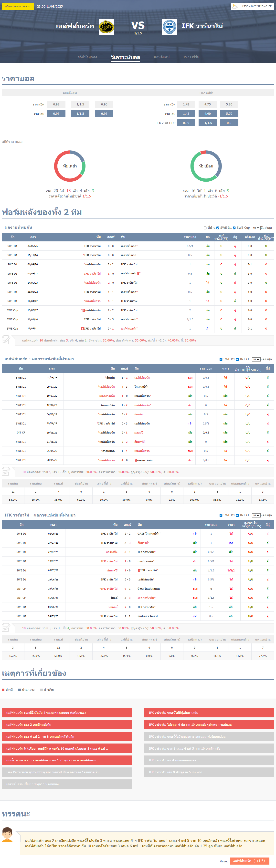Click the HDP -1/1.5 converted line cell
The width and height of the screenshot is (276, 868).
pyautogui.click(x=208, y=123)
